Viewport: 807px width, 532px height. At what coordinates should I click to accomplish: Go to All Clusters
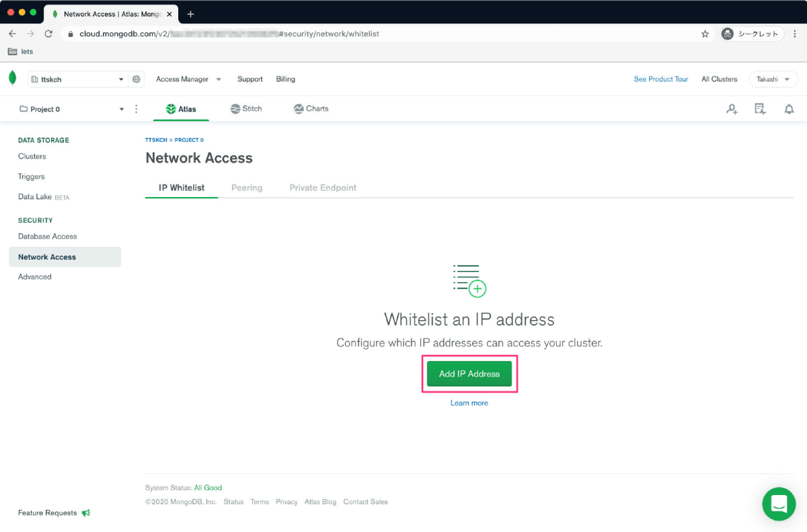pos(720,79)
